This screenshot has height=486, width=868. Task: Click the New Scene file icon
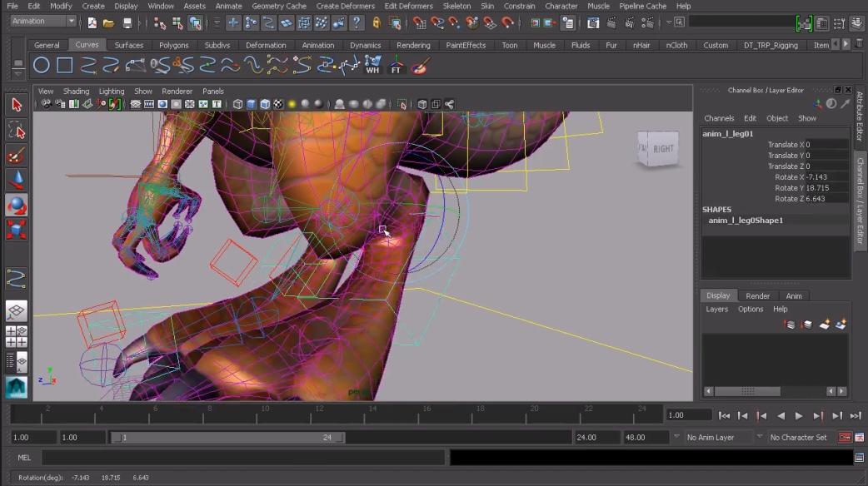click(92, 22)
